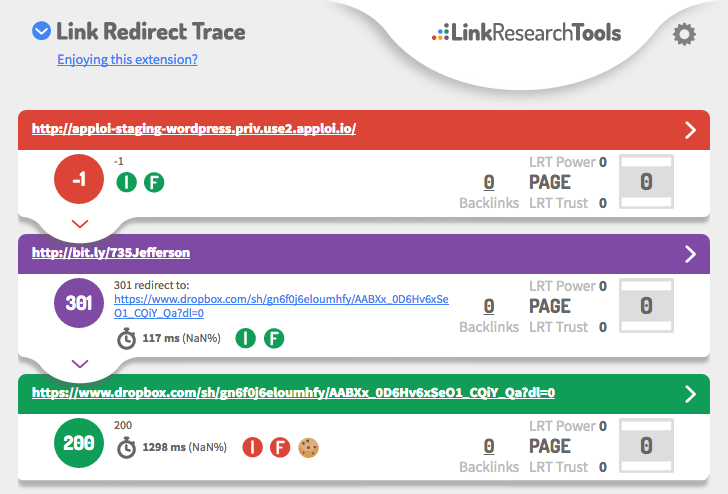This screenshot has width=728, height=494.
Task: Click 'LRT Power' label in dropbox 200 row
Action: click(562, 426)
